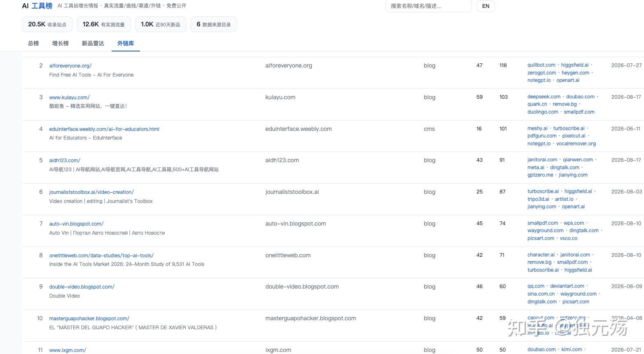The height and width of the screenshot is (354, 644).
Task: Open the aidh123.com/ link
Action: (x=65, y=161)
